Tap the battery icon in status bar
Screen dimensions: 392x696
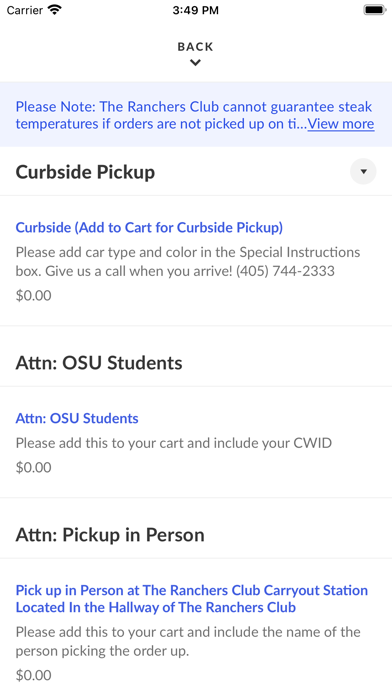(x=375, y=10)
